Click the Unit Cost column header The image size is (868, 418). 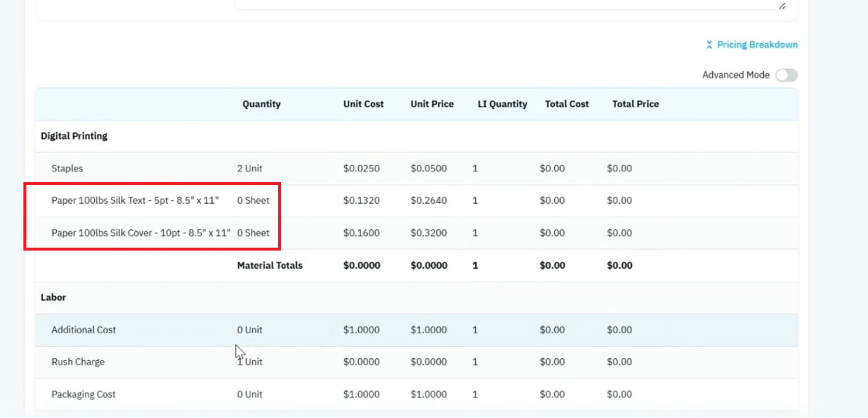363,104
